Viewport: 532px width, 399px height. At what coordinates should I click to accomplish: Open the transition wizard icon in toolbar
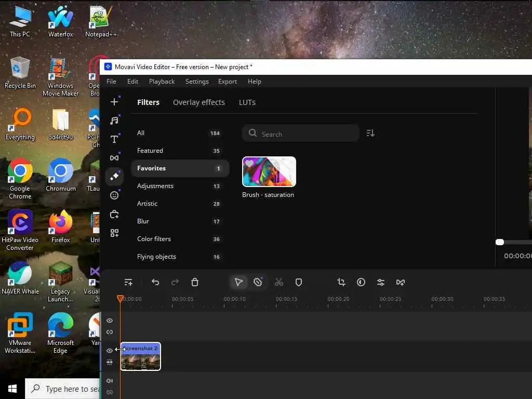[401, 282]
